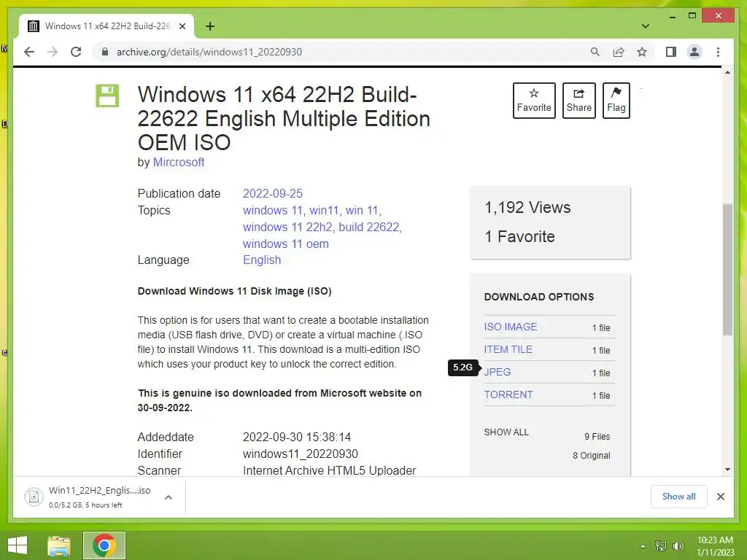Open File Explorer from taskbar

pyautogui.click(x=59, y=545)
